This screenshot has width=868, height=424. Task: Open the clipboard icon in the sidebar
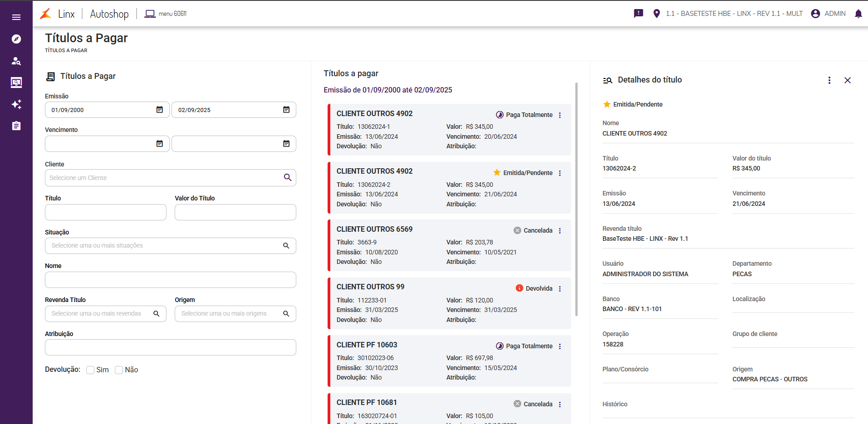click(x=16, y=126)
